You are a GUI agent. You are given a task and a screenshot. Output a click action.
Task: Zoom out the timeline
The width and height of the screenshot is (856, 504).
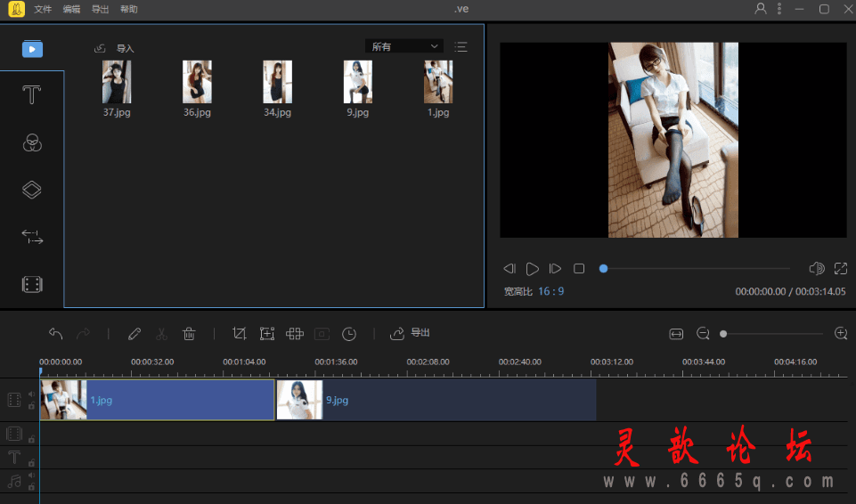click(703, 333)
